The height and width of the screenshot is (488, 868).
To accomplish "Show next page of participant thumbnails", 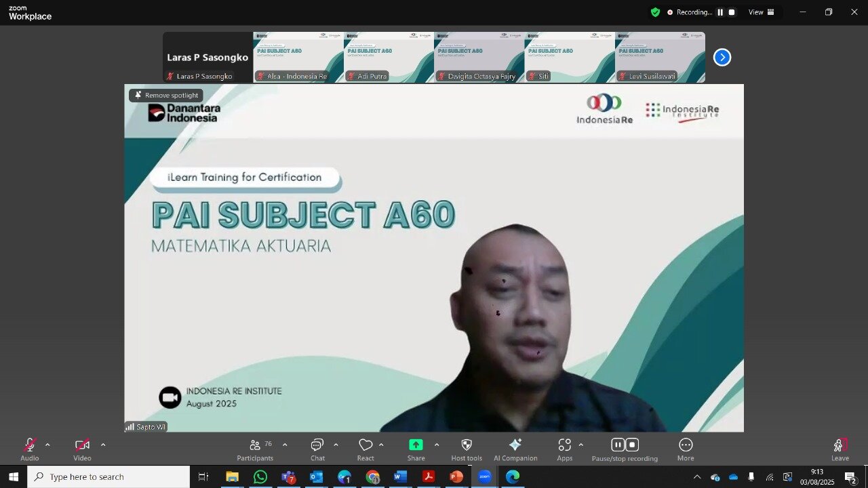I will pyautogui.click(x=722, y=58).
